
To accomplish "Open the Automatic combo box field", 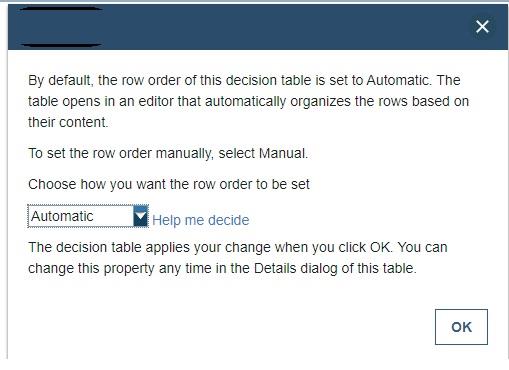I will (88, 216).
